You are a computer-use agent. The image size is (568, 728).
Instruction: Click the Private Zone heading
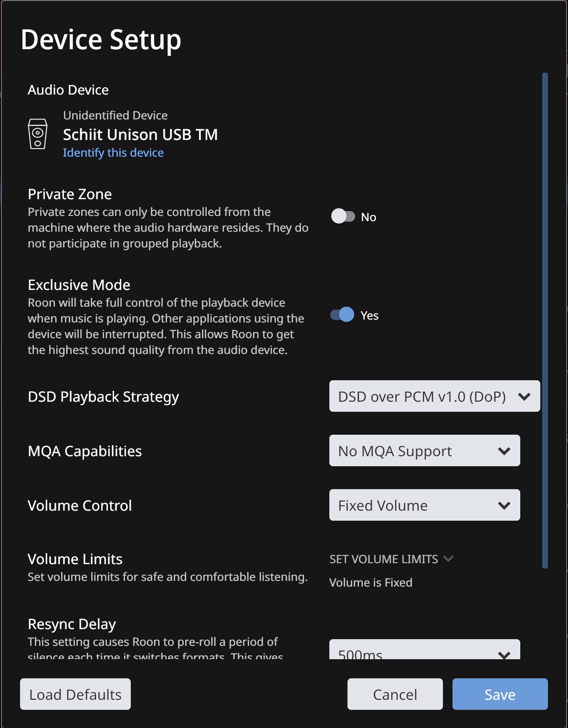(x=70, y=194)
